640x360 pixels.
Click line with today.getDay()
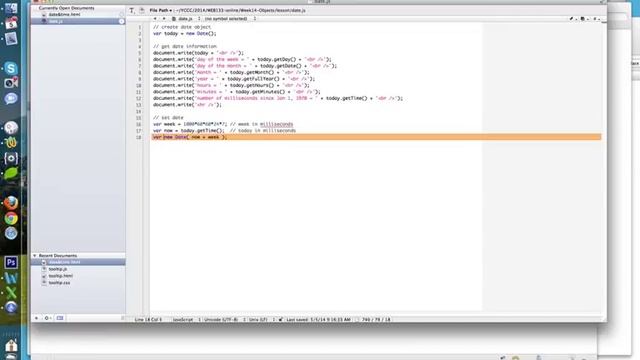(x=242, y=59)
